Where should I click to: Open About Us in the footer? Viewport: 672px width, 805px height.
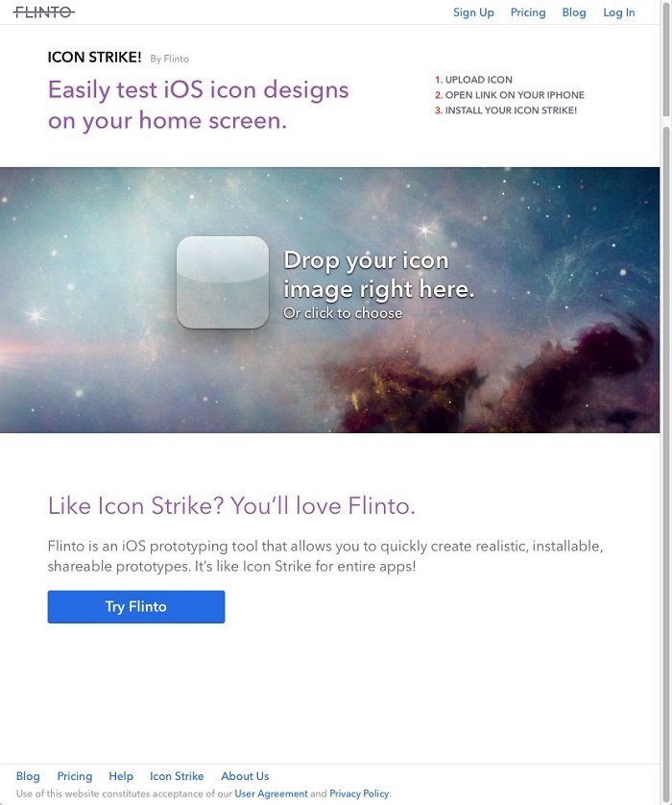[245, 776]
